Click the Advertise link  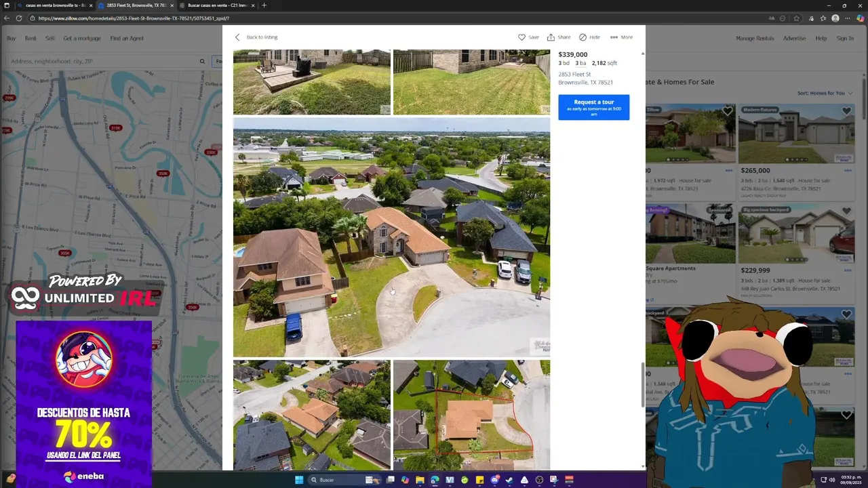click(x=794, y=39)
